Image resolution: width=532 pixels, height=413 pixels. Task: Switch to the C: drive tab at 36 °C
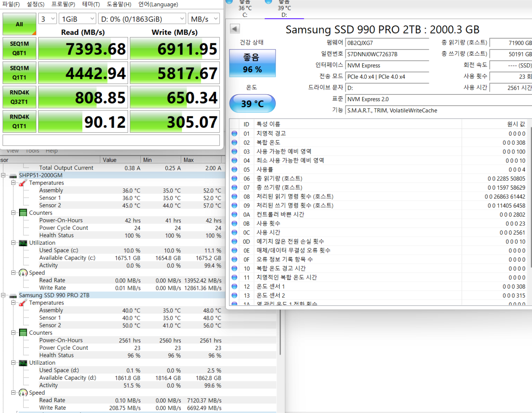[245, 9]
